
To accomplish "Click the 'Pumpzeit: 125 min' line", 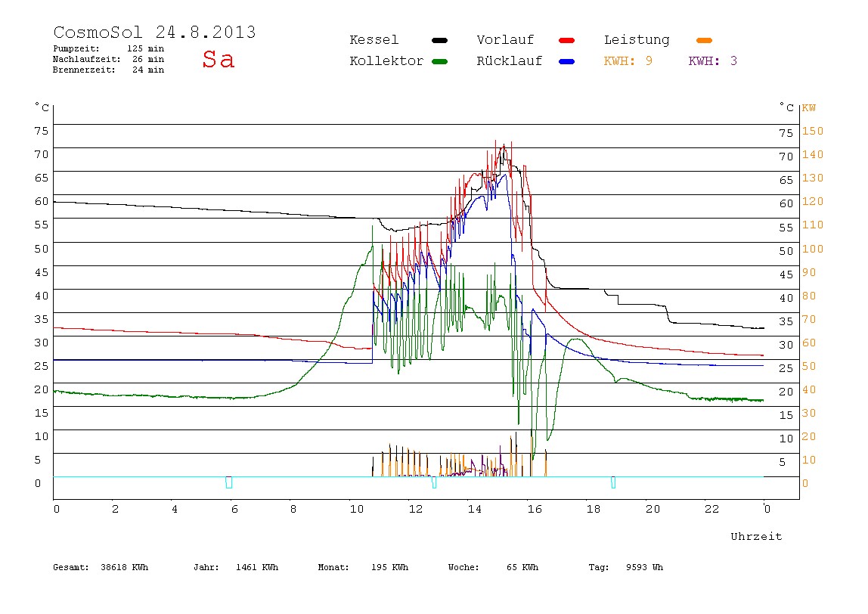I will pos(109,48).
